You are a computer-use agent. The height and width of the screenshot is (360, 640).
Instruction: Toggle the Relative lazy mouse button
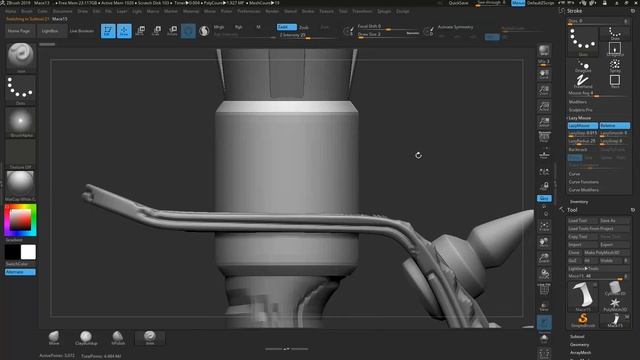pyautogui.click(x=615, y=126)
